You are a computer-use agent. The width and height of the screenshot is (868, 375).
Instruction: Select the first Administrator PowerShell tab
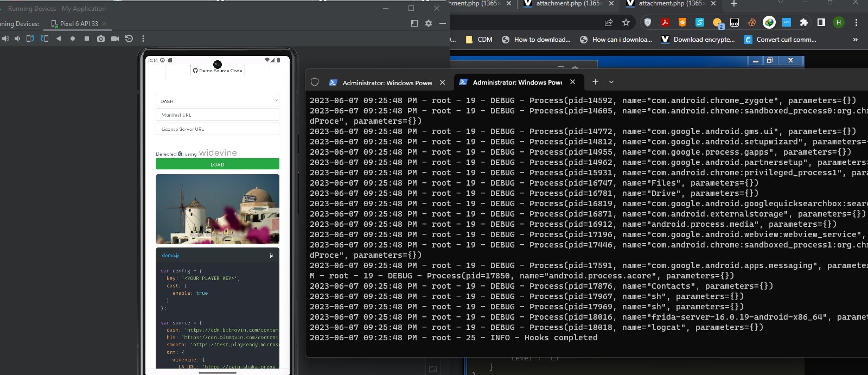point(386,82)
